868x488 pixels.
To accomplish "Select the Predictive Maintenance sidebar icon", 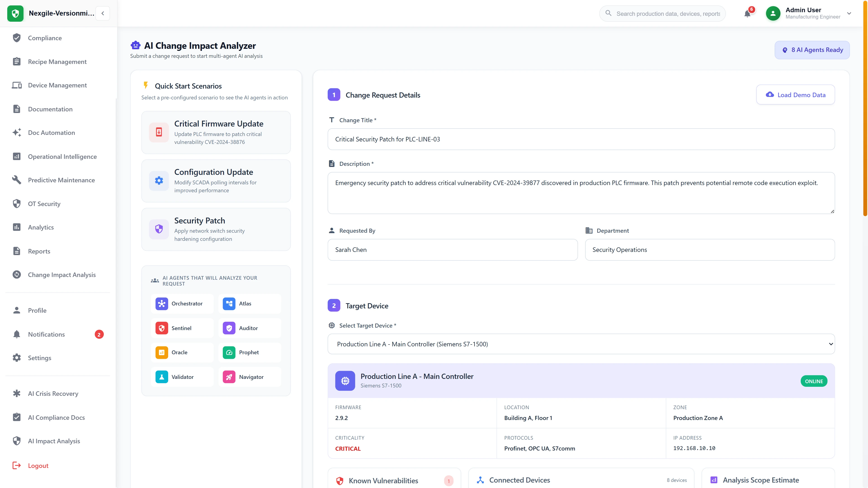I will 17,180.
